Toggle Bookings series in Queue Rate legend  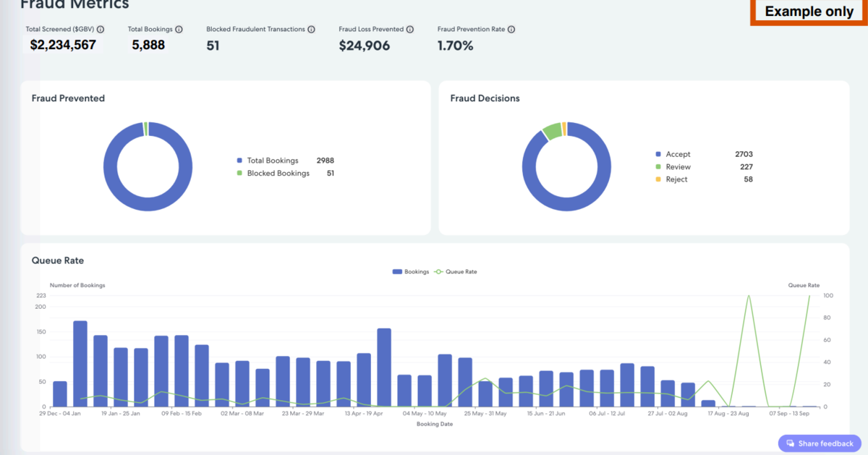coord(407,272)
